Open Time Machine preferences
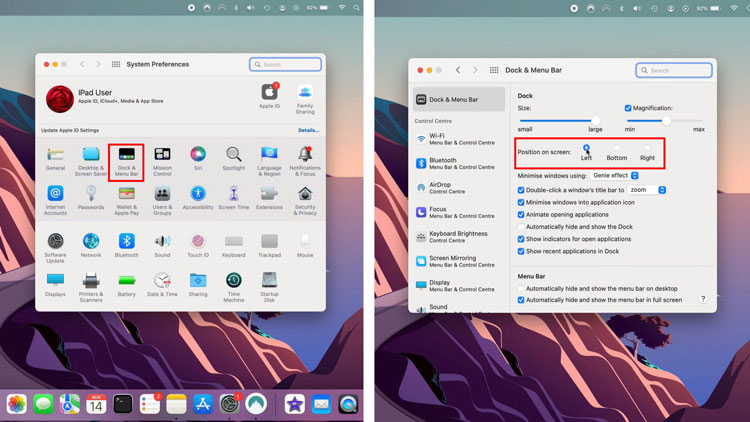The height and width of the screenshot is (422, 750). [233, 280]
